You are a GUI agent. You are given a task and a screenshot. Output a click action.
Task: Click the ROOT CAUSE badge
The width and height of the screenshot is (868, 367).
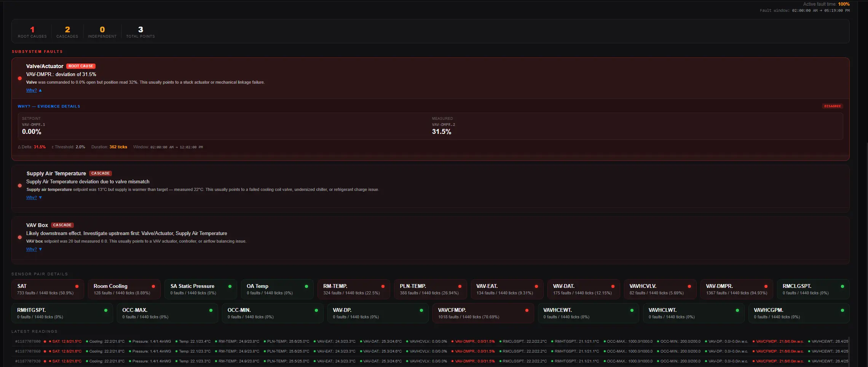(81, 66)
